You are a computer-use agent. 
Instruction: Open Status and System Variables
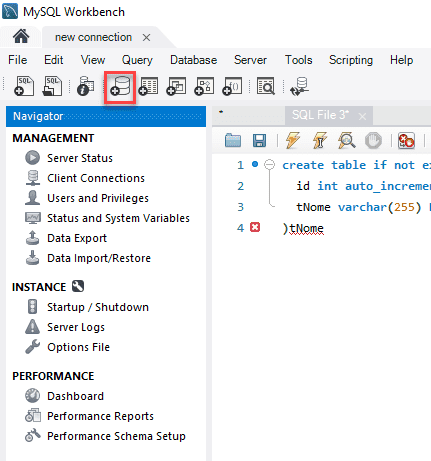(118, 218)
